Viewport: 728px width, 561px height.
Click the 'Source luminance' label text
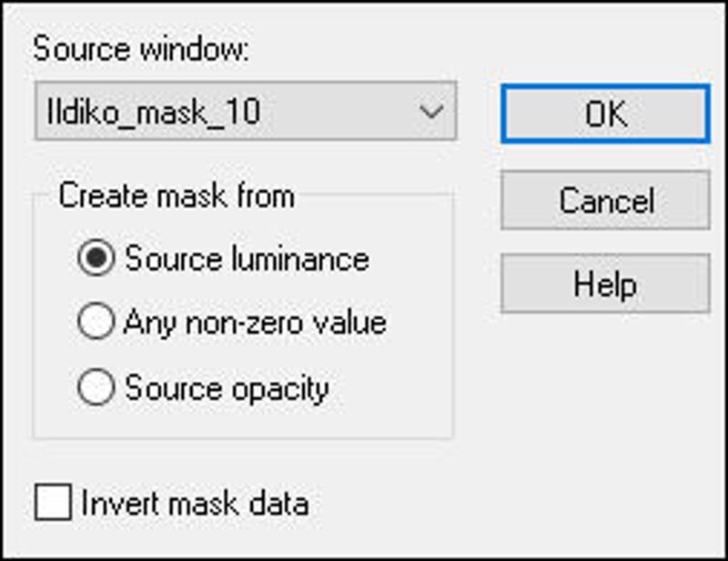pyautogui.click(x=247, y=259)
